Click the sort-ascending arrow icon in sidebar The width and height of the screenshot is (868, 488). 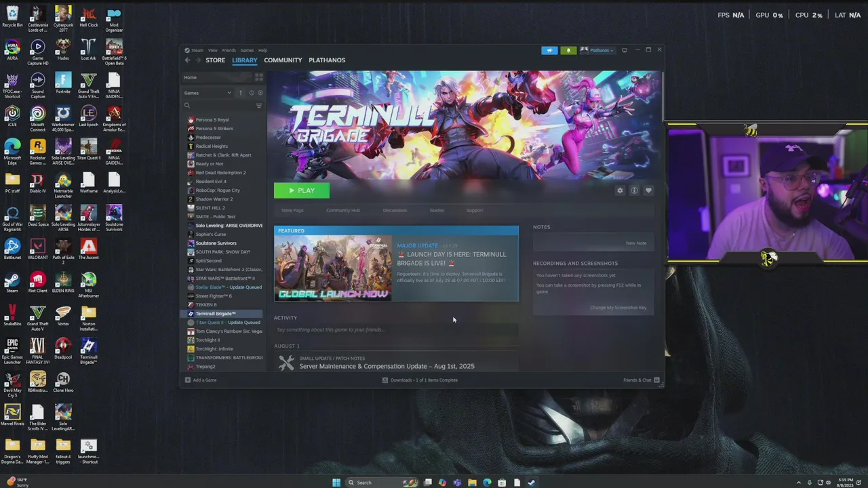[240, 93]
